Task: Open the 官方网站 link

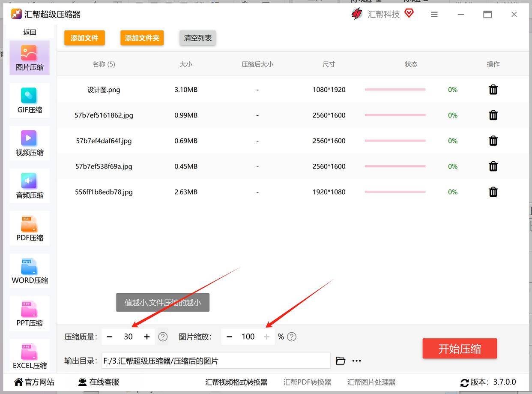Action: [x=34, y=382]
